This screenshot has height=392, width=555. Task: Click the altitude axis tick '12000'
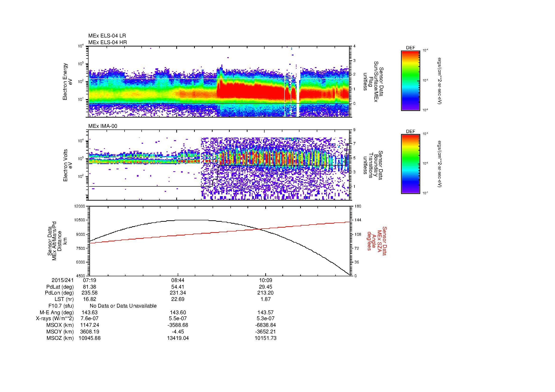pyautogui.click(x=80, y=206)
